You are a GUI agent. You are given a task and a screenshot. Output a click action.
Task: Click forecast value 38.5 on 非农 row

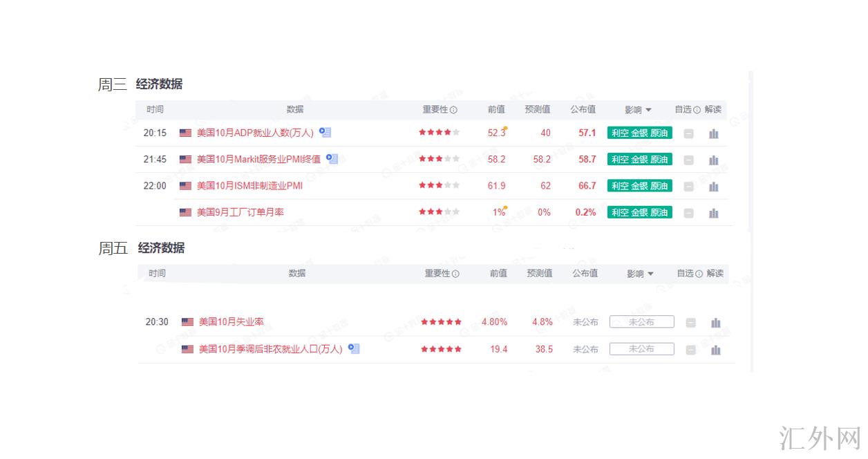(x=545, y=349)
